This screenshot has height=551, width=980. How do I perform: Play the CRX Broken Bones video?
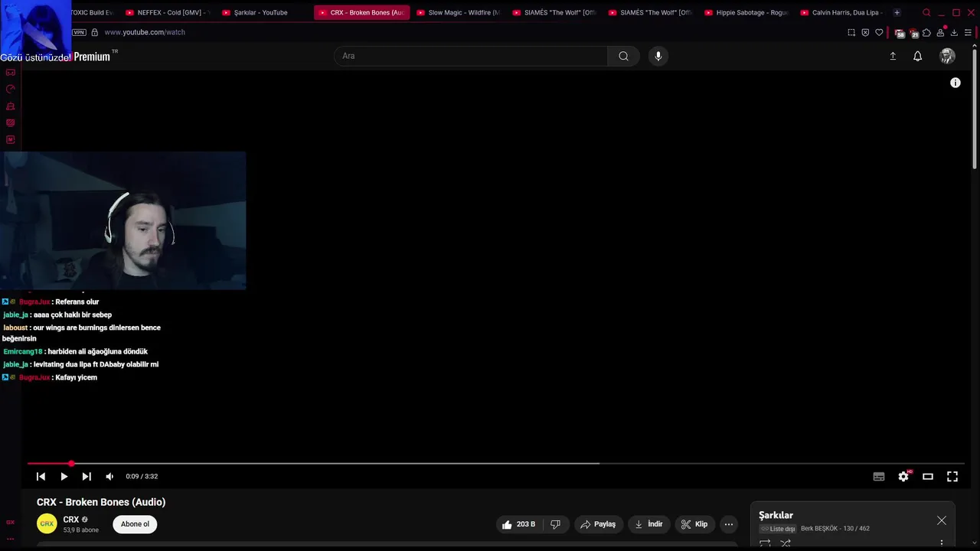64,476
